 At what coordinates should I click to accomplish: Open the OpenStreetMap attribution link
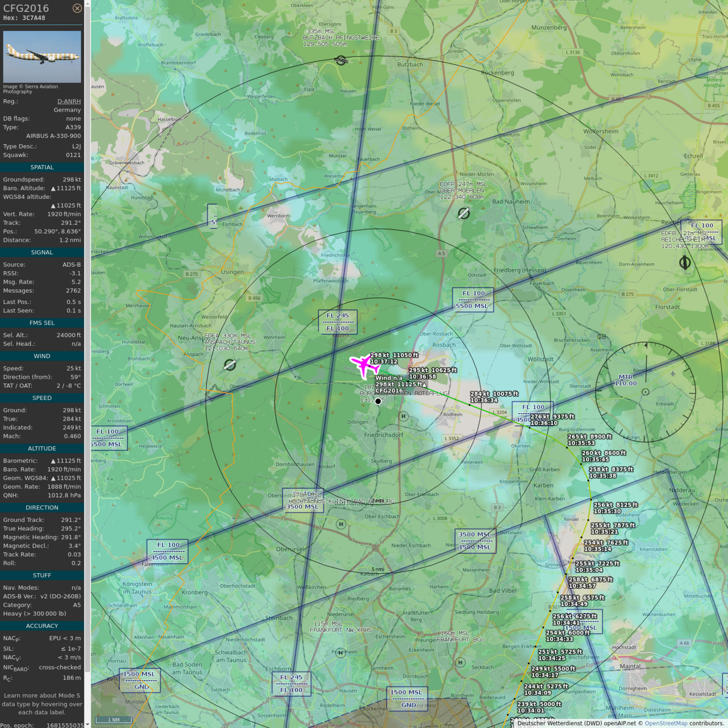tap(666, 723)
